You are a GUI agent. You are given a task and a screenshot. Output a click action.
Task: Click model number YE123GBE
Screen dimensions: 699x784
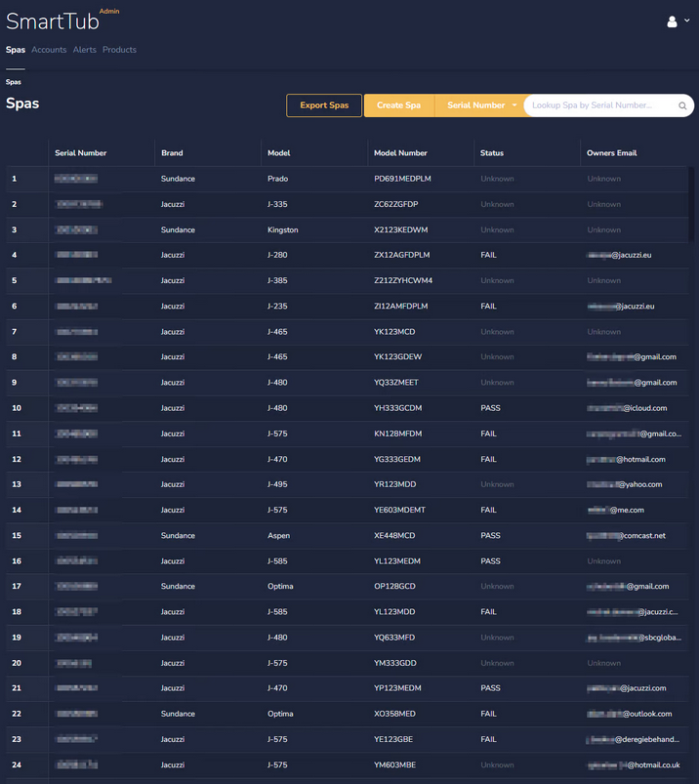393,739
